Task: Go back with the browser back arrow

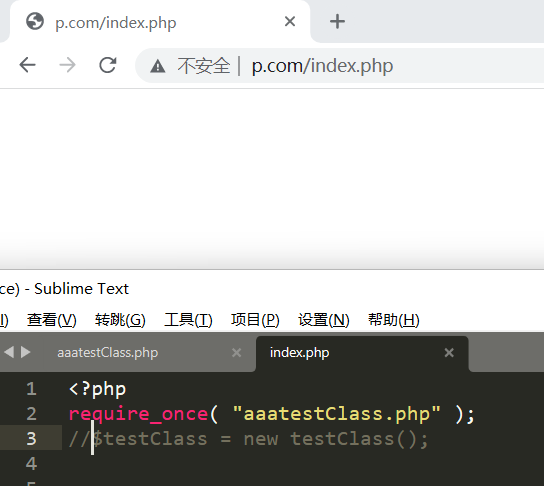Action: click(x=28, y=65)
